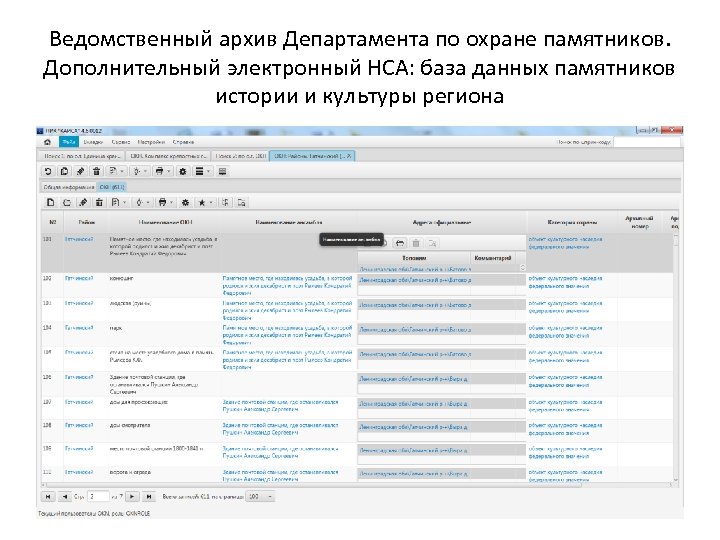Click the barcode search input field
Viewport: 720px width, 540px height.
[x=647, y=142]
